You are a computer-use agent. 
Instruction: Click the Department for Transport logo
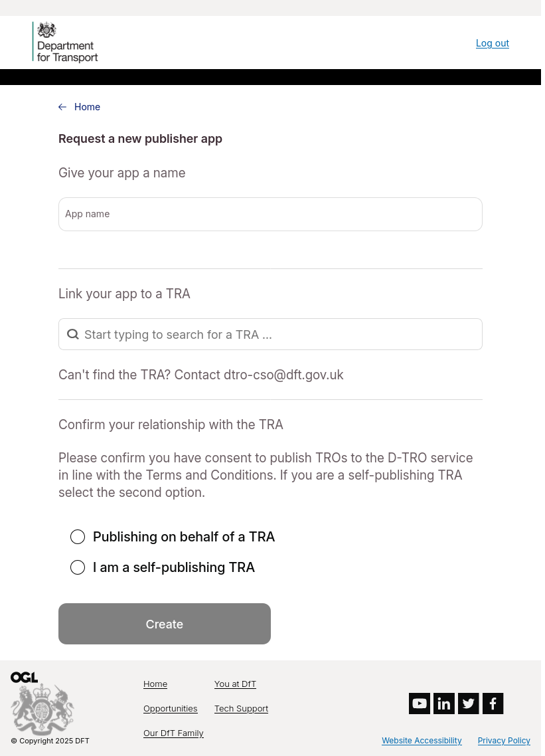66,42
